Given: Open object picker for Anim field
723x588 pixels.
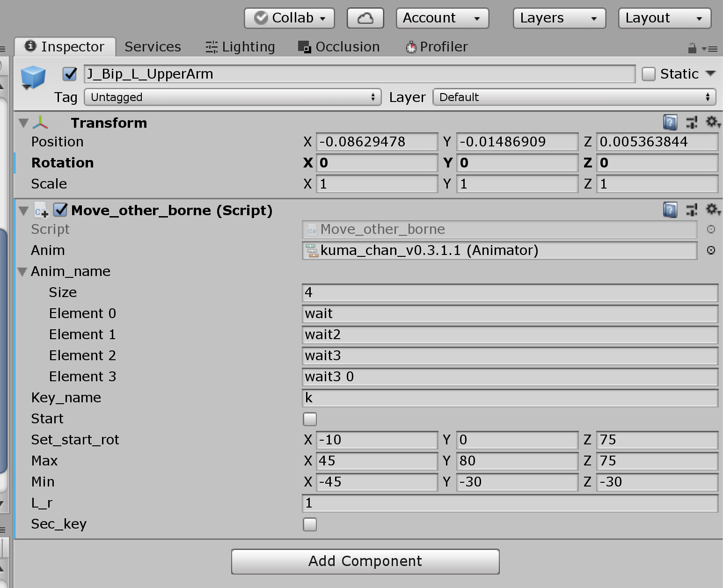Looking at the screenshot, I should (711, 250).
